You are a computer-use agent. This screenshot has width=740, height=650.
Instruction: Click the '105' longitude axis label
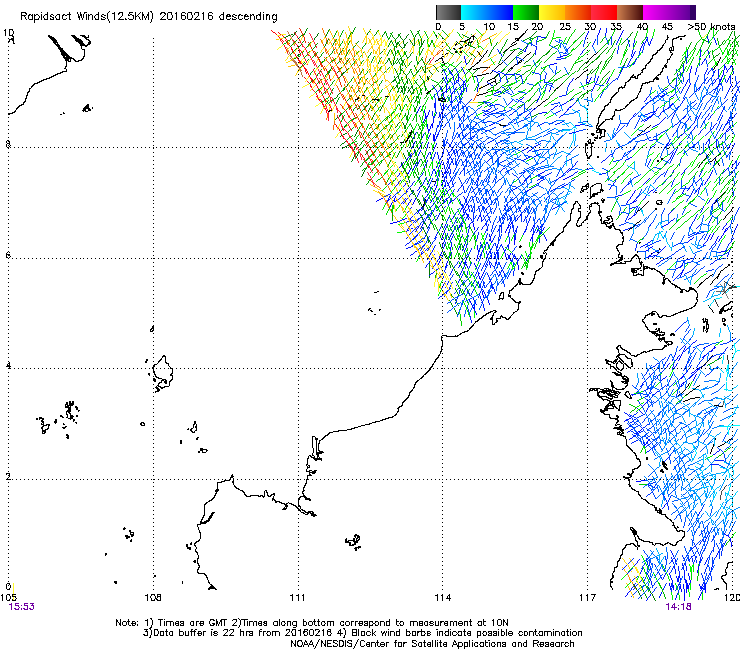coord(8,598)
